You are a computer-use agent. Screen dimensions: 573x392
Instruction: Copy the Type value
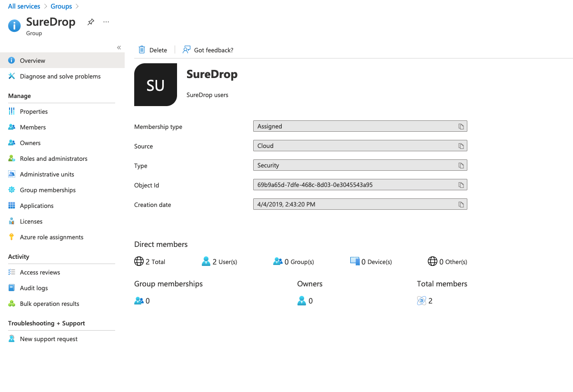pyautogui.click(x=461, y=166)
